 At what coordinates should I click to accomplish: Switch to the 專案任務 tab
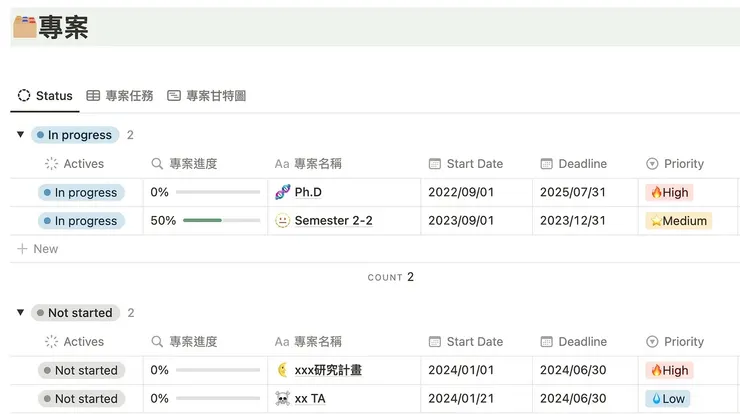pos(120,96)
